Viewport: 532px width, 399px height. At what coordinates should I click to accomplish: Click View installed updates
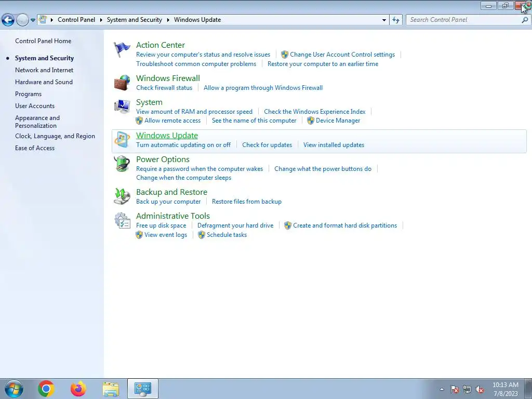click(334, 145)
